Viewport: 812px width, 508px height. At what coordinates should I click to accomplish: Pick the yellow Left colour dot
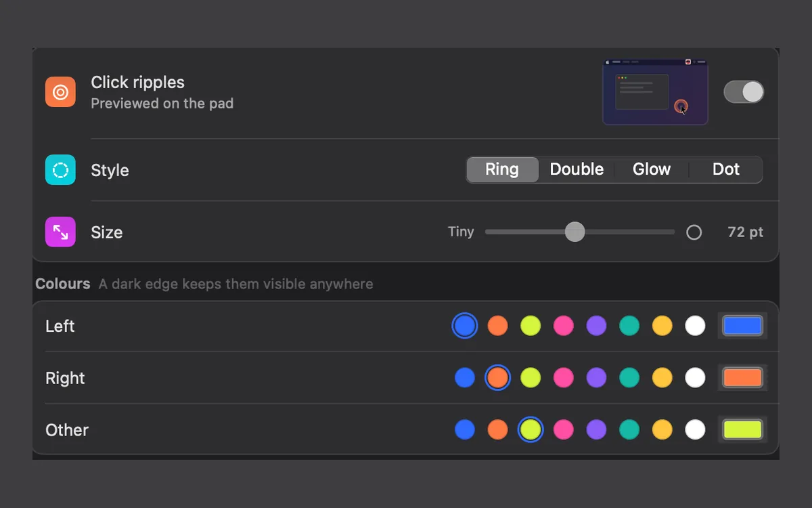[662, 326]
